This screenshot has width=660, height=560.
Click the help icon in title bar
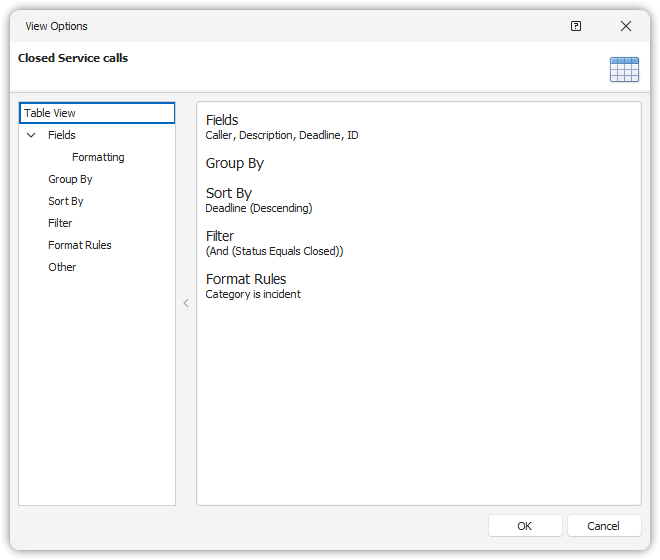click(576, 26)
